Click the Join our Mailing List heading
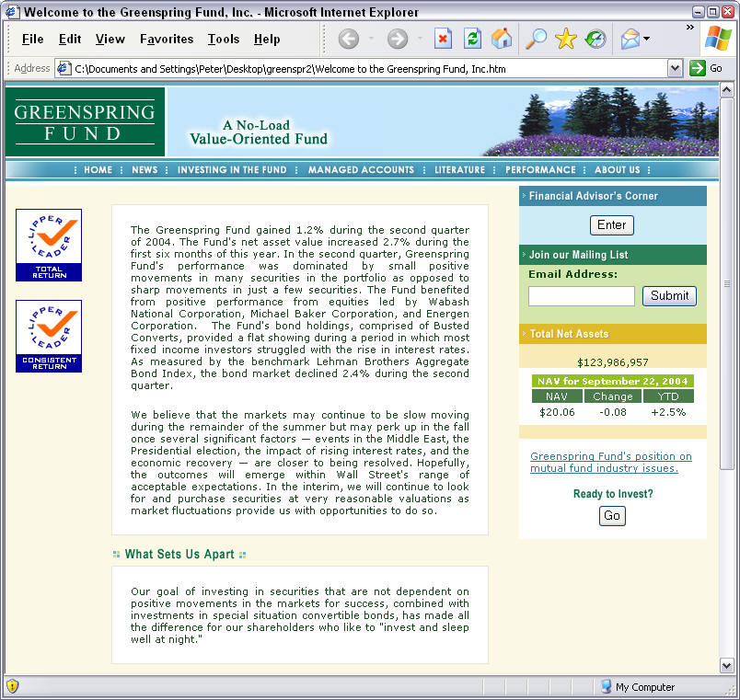 tap(579, 255)
